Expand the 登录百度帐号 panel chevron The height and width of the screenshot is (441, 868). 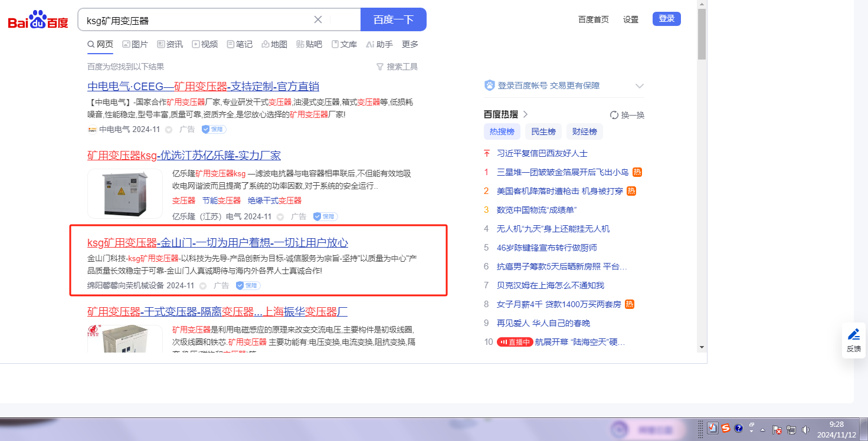(x=639, y=86)
